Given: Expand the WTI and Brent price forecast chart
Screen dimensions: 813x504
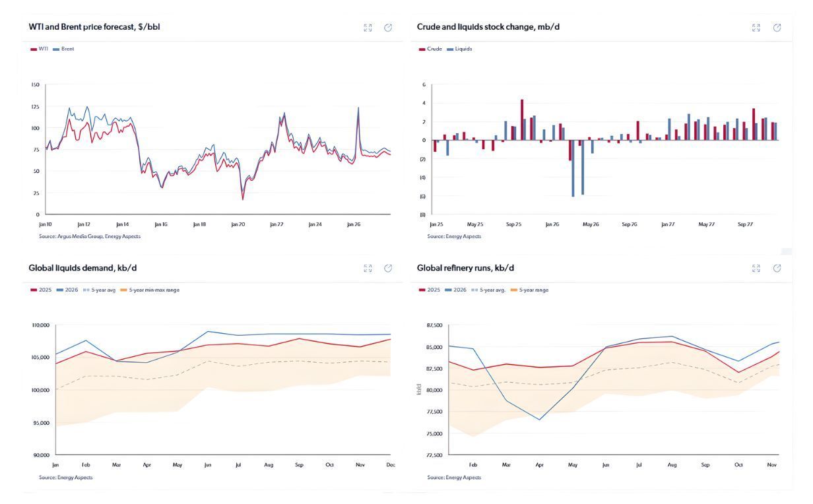Looking at the screenshot, I should 368,27.
